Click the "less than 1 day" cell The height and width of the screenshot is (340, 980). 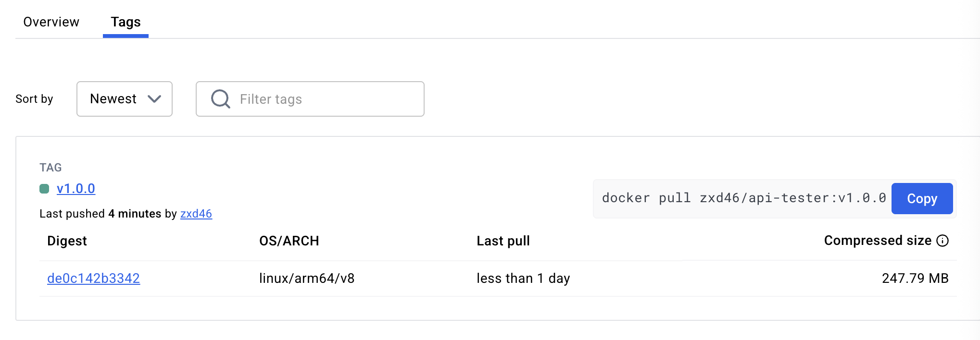523,279
